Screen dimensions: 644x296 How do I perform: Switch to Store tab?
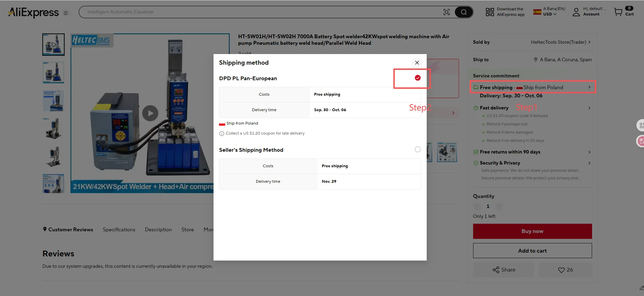188,230
